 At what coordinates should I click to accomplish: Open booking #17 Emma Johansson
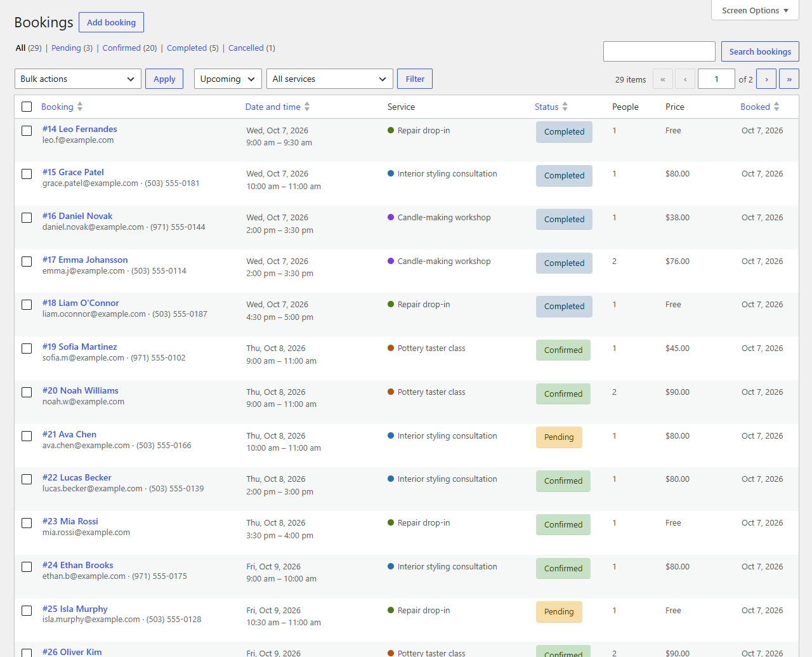pos(85,260)
